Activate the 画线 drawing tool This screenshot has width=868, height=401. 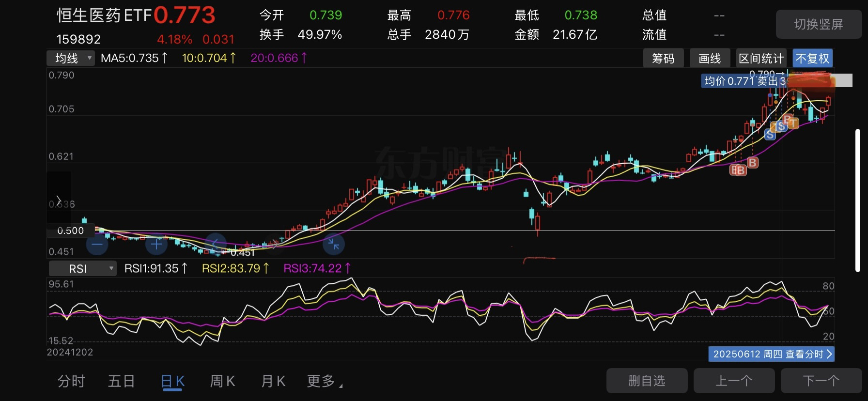[710, 59]
